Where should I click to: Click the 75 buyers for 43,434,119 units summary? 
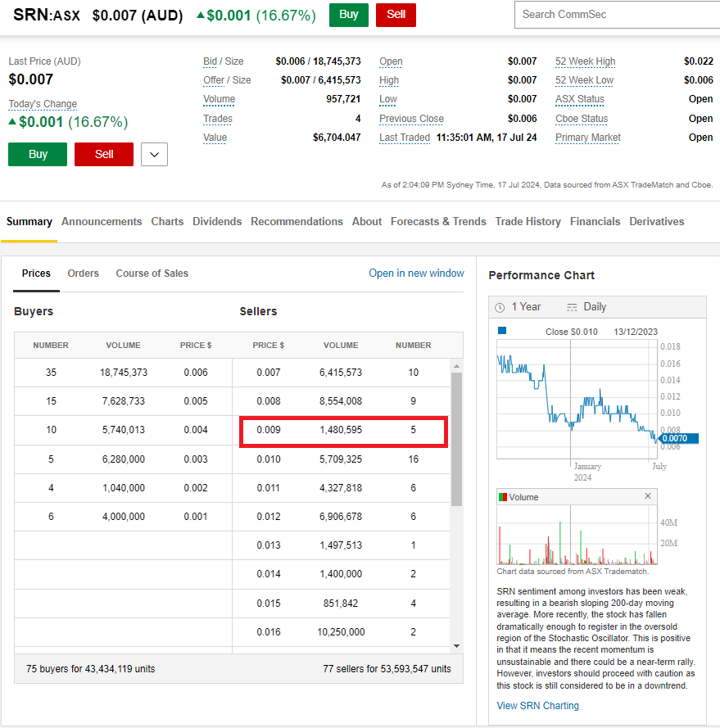tap(91, 668)
